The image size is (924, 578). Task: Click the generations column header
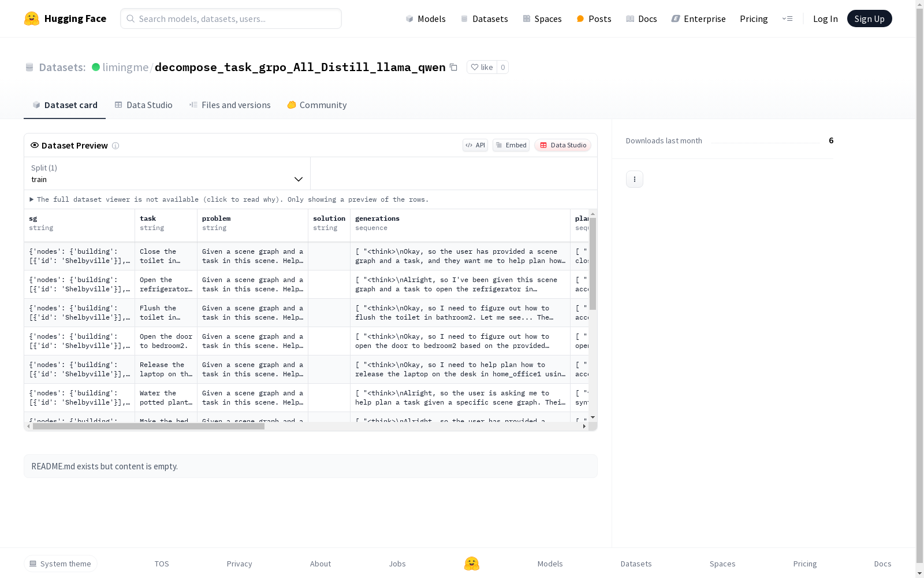point(460,225)
